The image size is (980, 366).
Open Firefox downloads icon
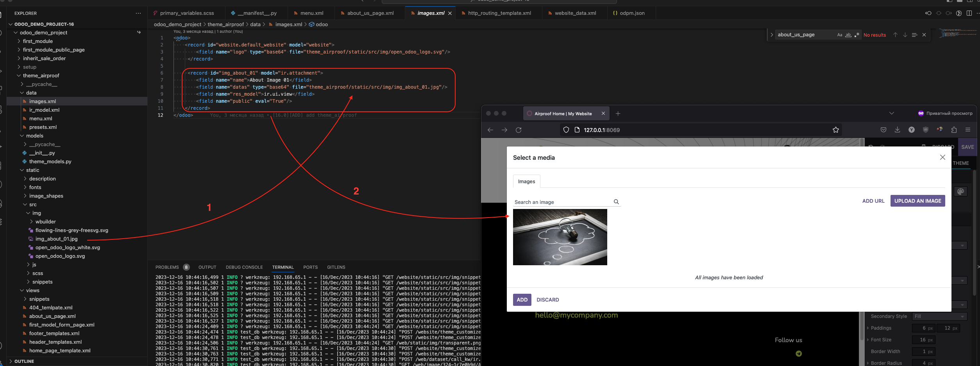pos(897,130)
